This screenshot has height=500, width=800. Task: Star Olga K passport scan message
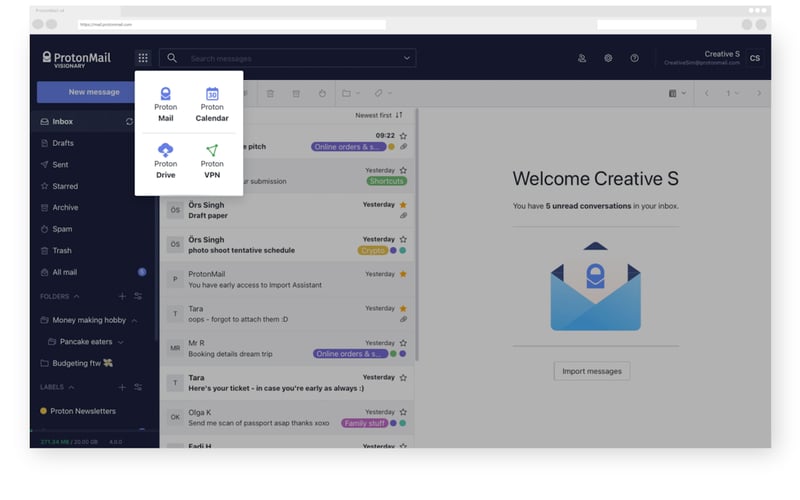tap(403, 412)
